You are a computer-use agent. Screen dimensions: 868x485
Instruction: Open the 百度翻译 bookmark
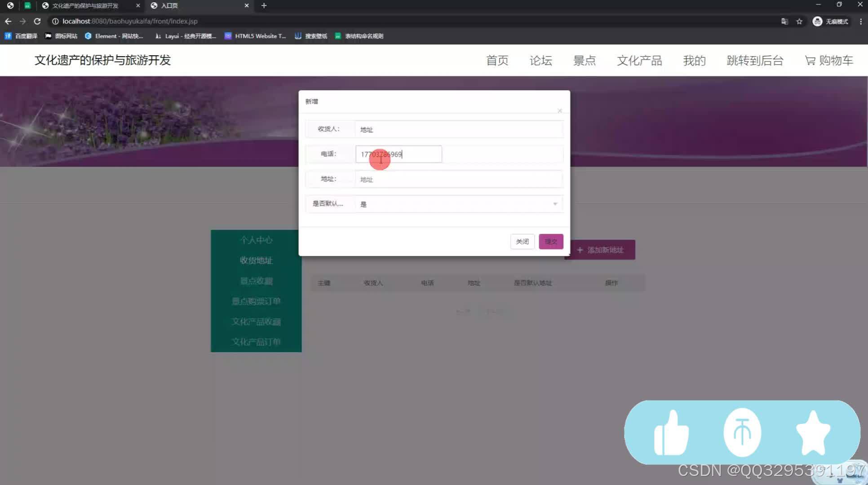pyautogui.click(x=21, y=36)
